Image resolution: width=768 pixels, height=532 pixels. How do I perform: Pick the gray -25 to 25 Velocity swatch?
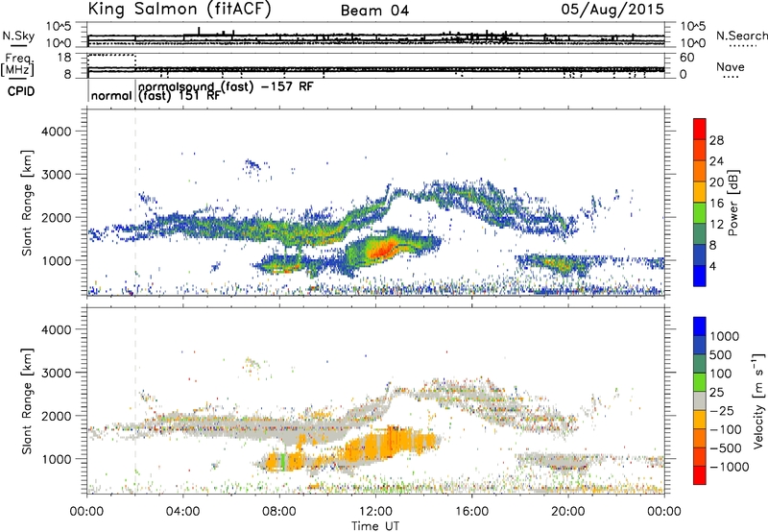coord(700,400)
